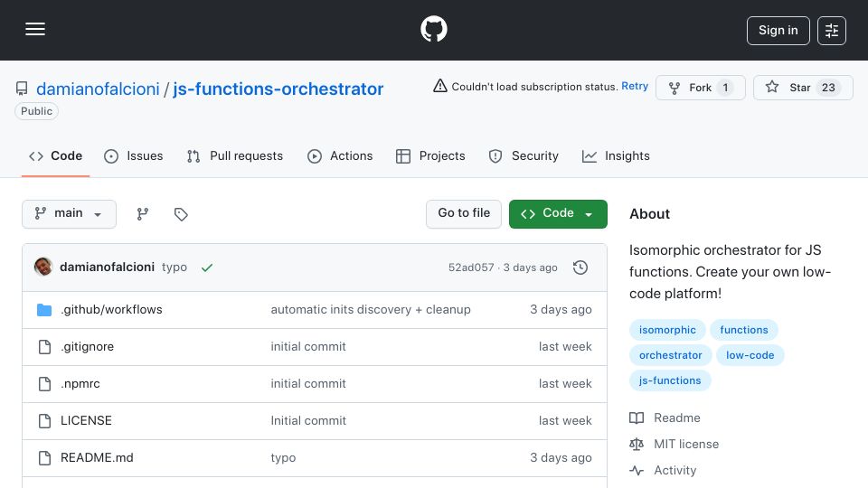
Task: Go to the Security tab
Action: click(524, 156)
